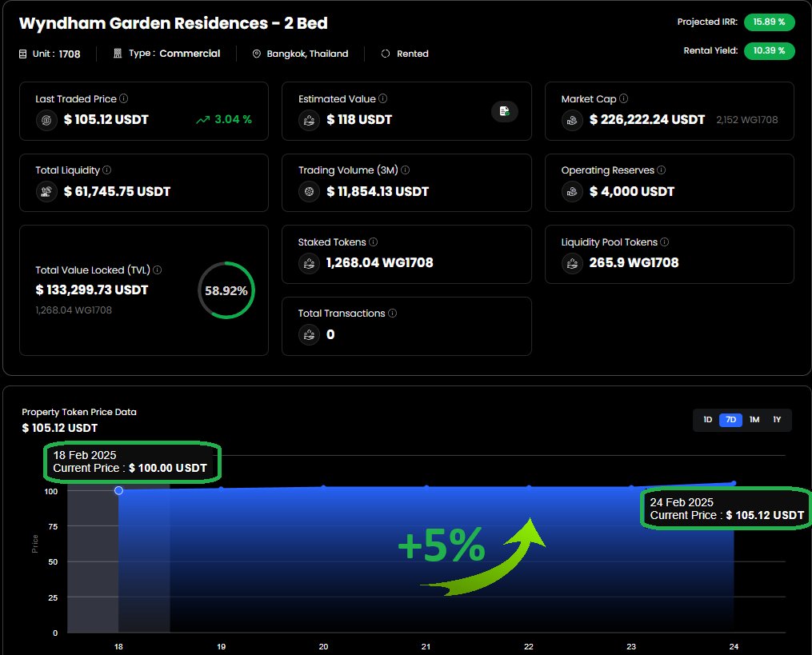
Task: Click the Total Liquidity token icon
Action: click(x=46, y=192)
